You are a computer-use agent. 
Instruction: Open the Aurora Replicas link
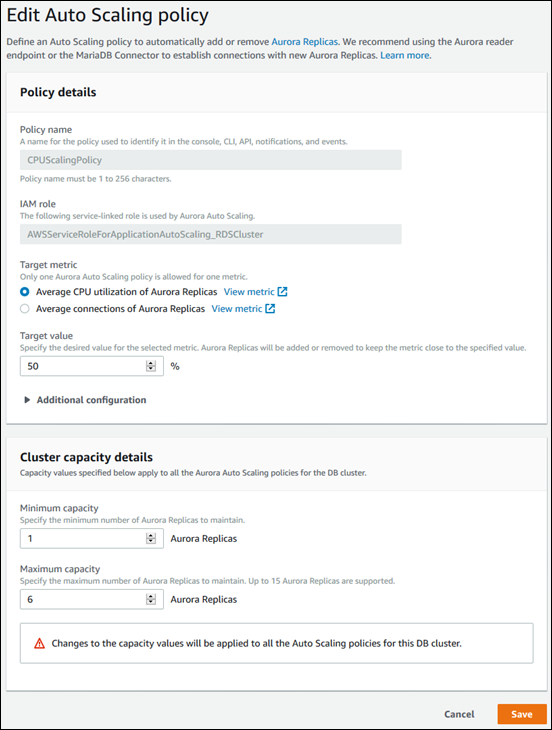coord(304,41)
